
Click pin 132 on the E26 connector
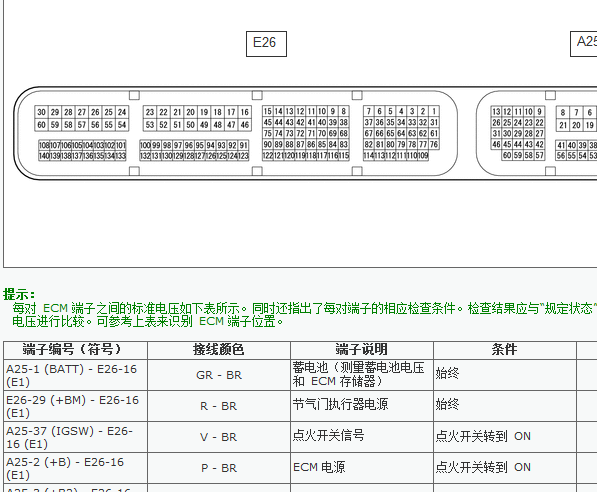145,156
